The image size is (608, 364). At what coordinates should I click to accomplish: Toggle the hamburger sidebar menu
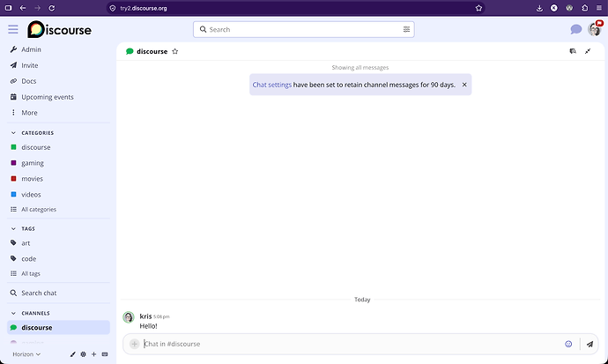[x=13, y=29]
